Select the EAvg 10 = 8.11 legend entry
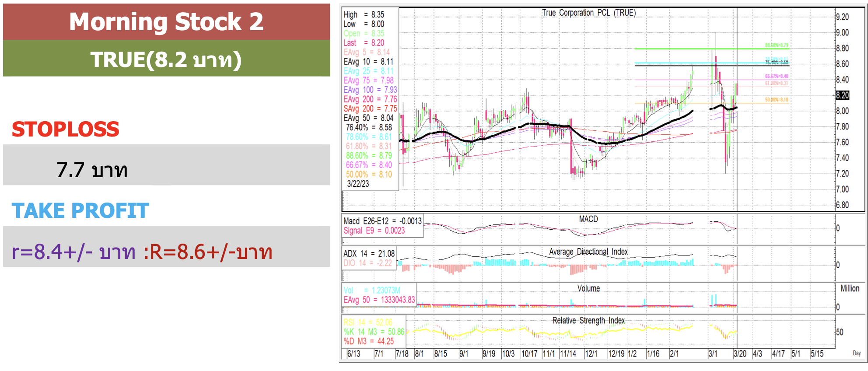868x371 pixels. click(x=368, y=62)
